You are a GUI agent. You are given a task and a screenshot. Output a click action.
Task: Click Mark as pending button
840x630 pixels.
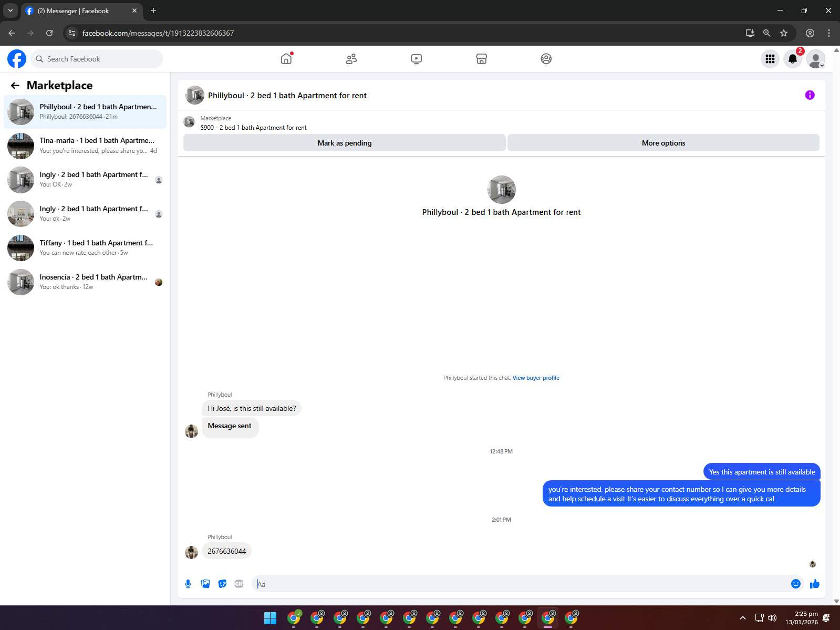[345, 143]
